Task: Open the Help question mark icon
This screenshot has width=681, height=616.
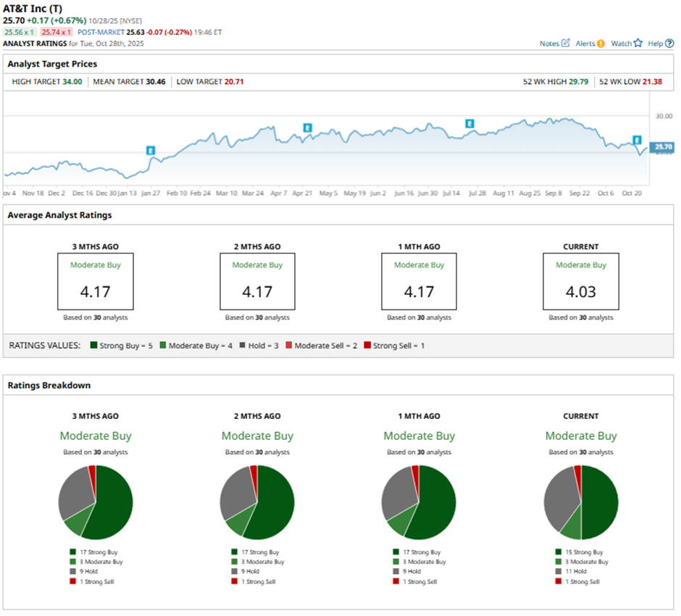Action: coord(669,43)
